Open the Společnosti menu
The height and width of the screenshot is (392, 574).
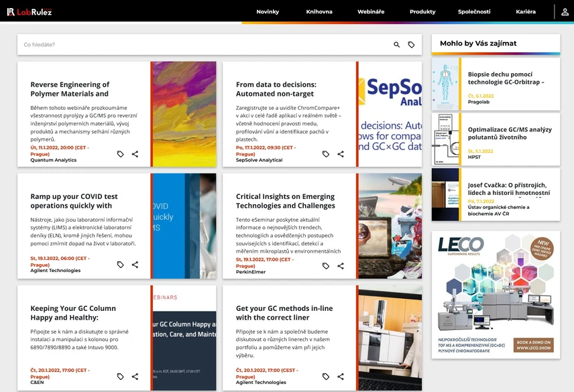(x=474, y=11)
